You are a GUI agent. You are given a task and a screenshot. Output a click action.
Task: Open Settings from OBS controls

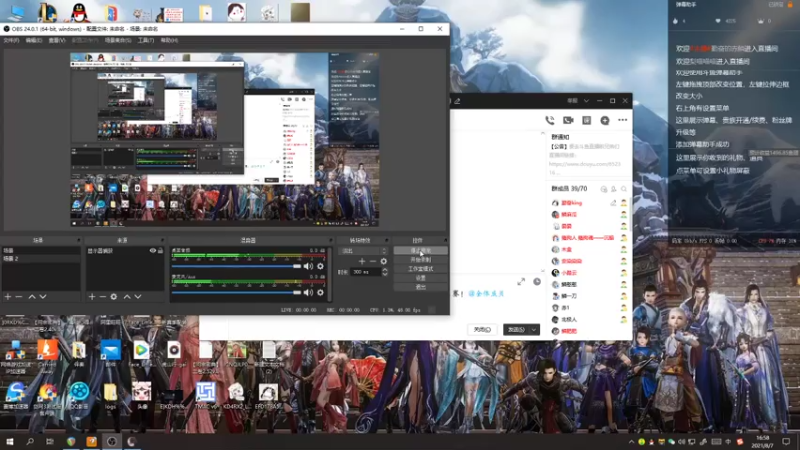420,278
